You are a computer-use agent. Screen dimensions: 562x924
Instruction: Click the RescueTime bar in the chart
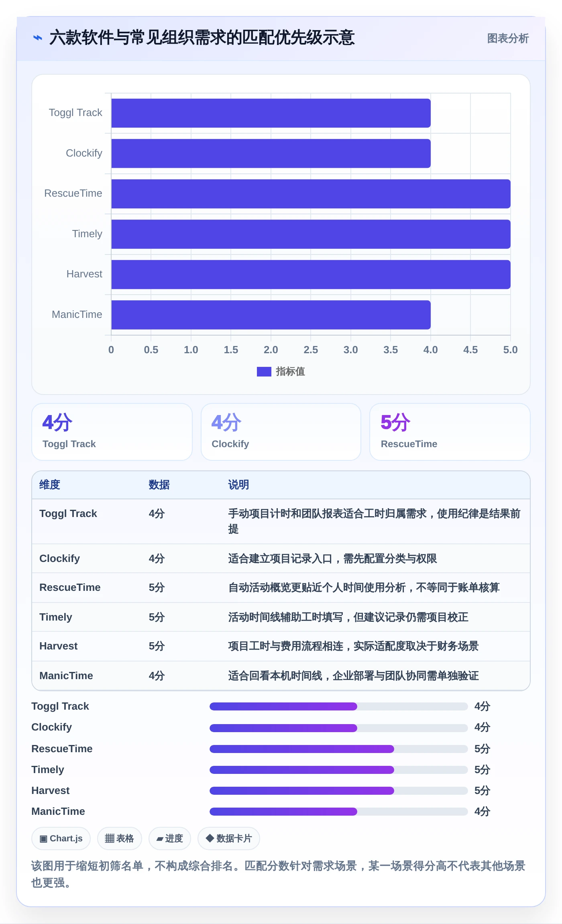tap(311, 194)
